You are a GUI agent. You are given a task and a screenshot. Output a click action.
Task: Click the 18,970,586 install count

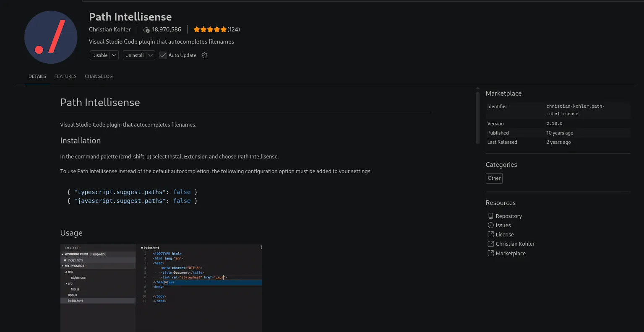pyautogui.click(x=167, y=29)
